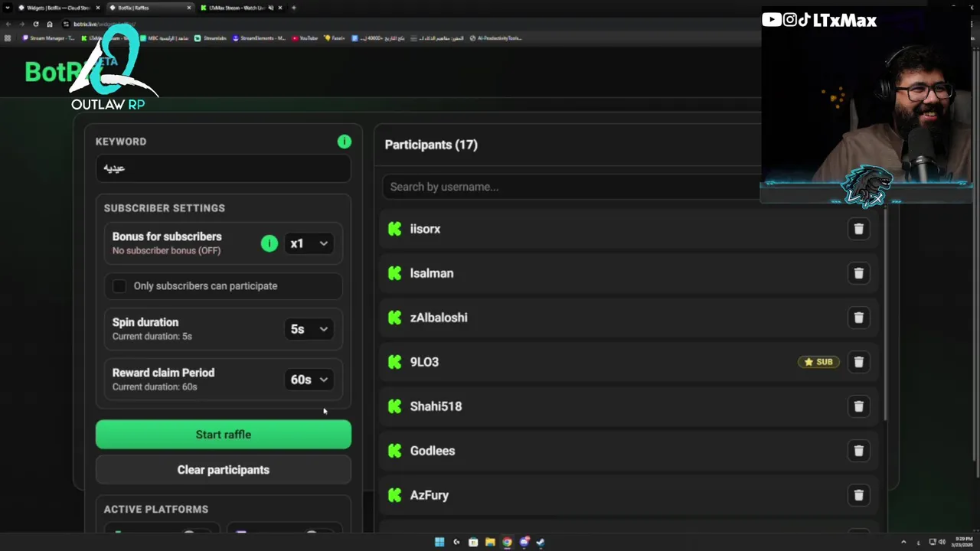Click the keyword input field
The image size is (980, 551).
coord(224,168)
